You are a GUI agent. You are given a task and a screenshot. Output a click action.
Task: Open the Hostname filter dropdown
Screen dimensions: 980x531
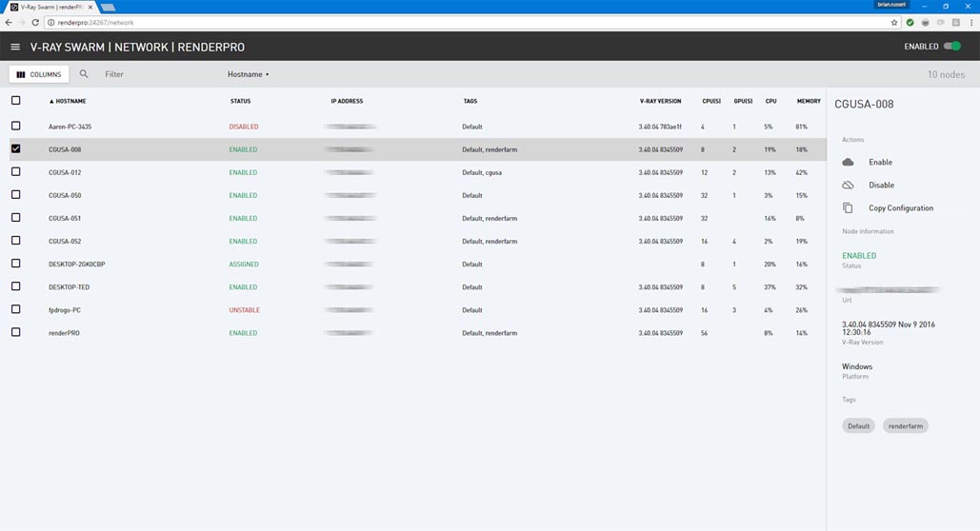tap(249, 74)
